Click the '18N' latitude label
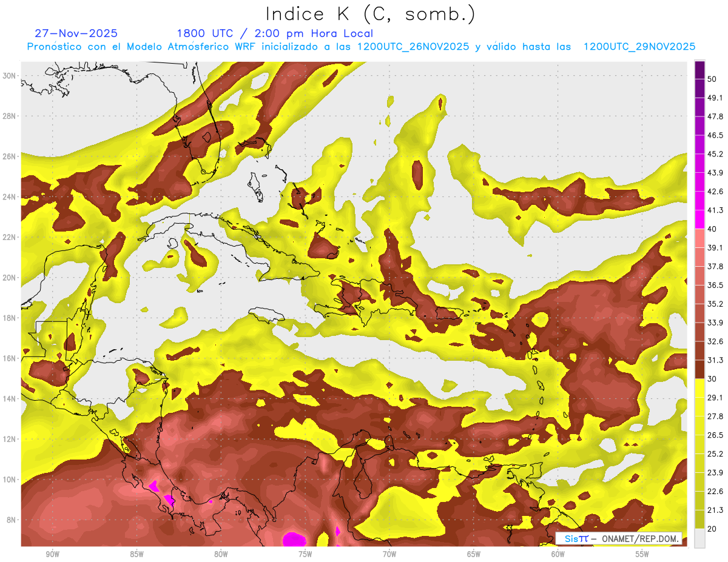This screenshot has height=562, width=728. pyautogui.click(x=9, y=318)
